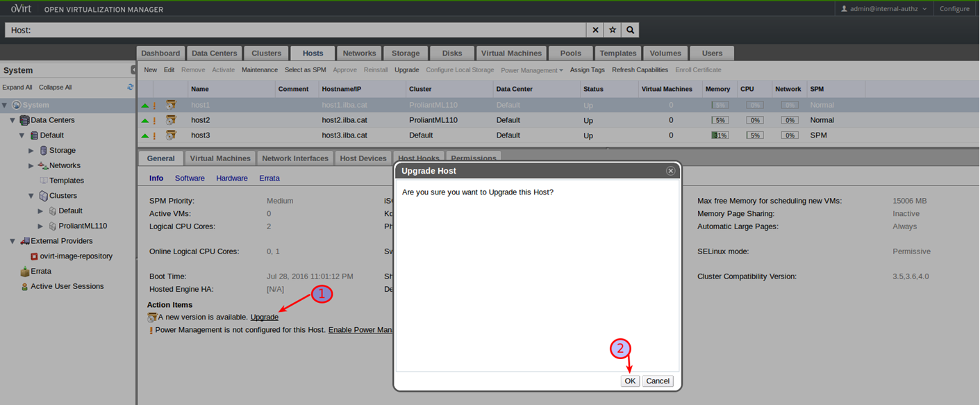Click Expand All in the System panel

[17, 88]
